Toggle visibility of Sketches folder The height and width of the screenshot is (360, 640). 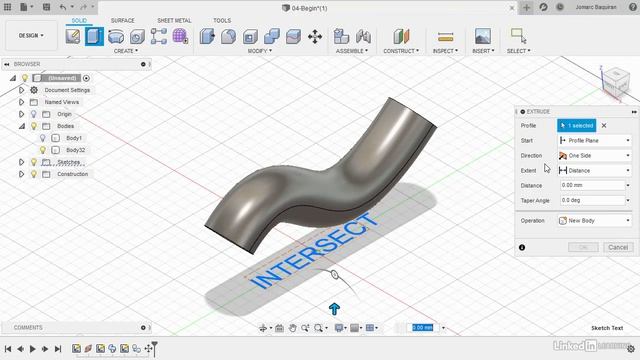pos(34,162)
